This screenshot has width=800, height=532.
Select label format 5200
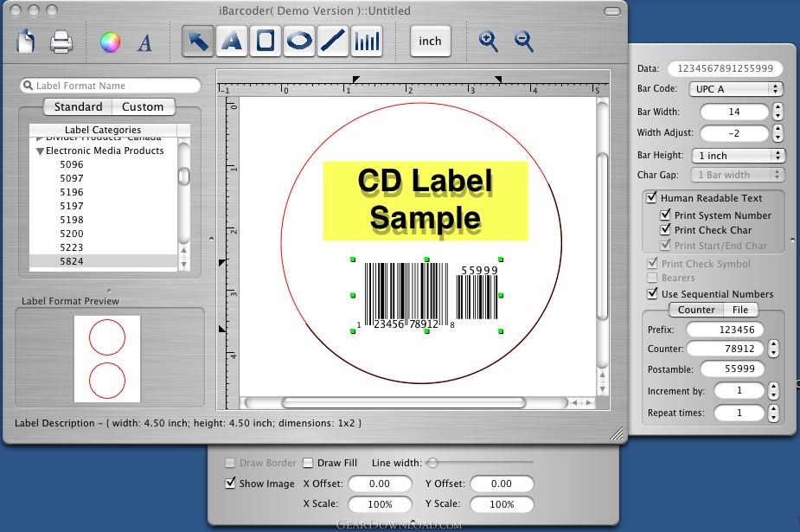click(72, 233)
